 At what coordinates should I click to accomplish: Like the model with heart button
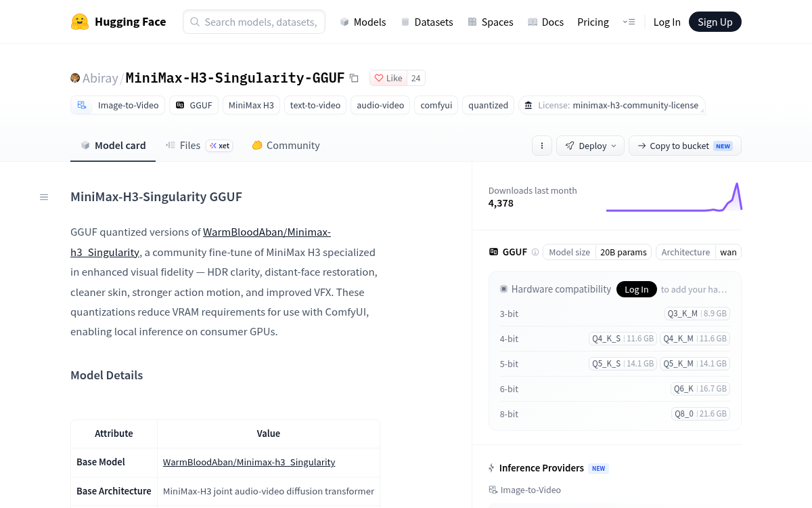pyautogui.click(x=388, y=78)
